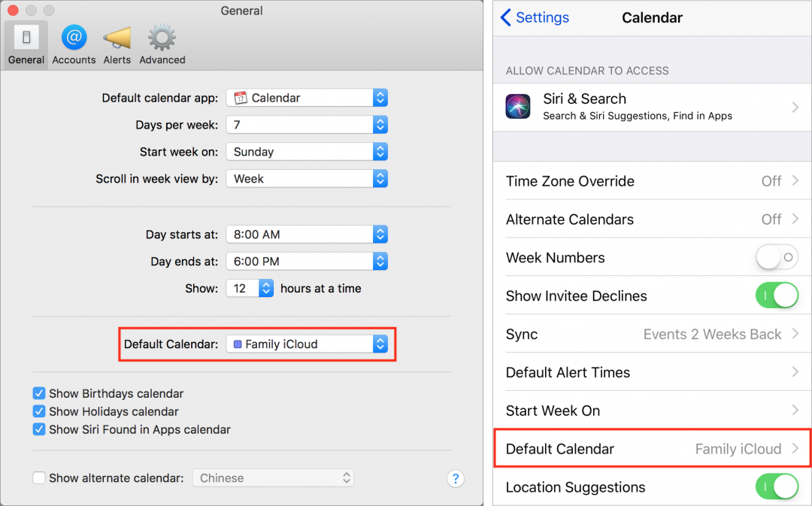
Task: Tap the Siri & Search icon
Action: (518, 107)
